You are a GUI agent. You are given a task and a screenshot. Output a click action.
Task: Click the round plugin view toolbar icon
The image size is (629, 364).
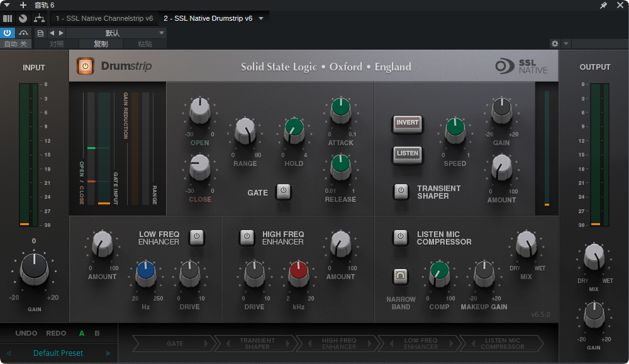pyautogui.click(x=23, y=18)
